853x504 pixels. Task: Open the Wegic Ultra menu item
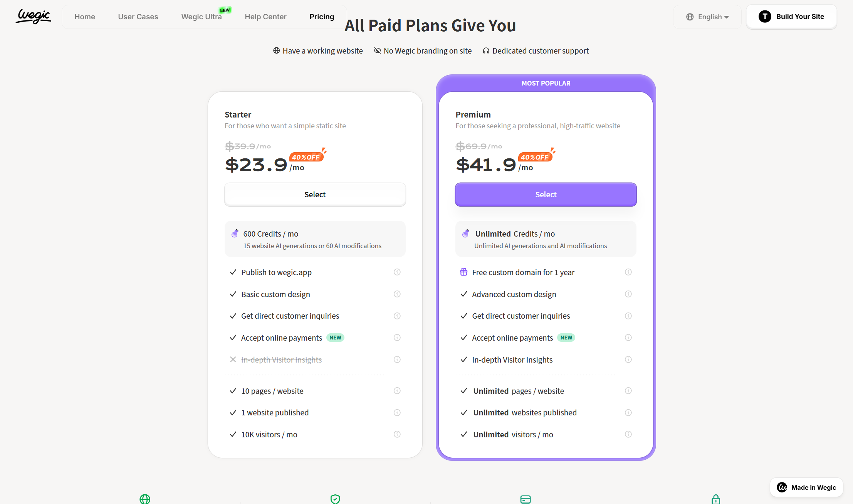point(201,17)
